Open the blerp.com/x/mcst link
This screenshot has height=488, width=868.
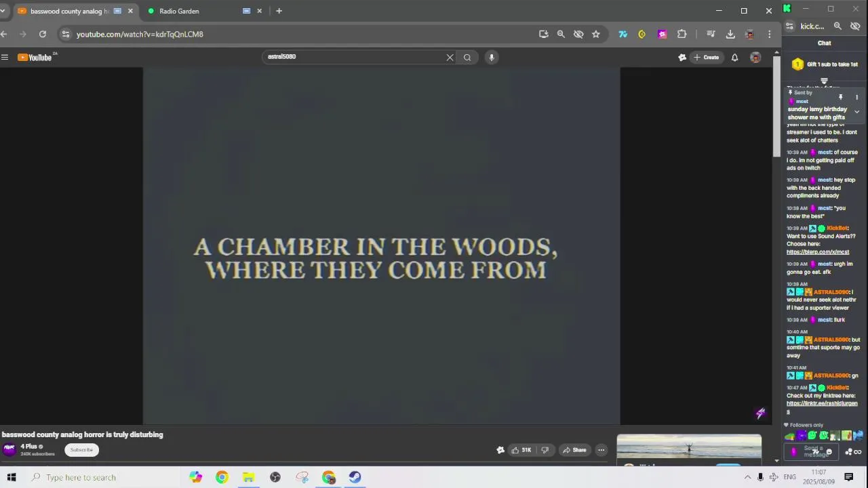pyautogui.click(x=818, y=252)
